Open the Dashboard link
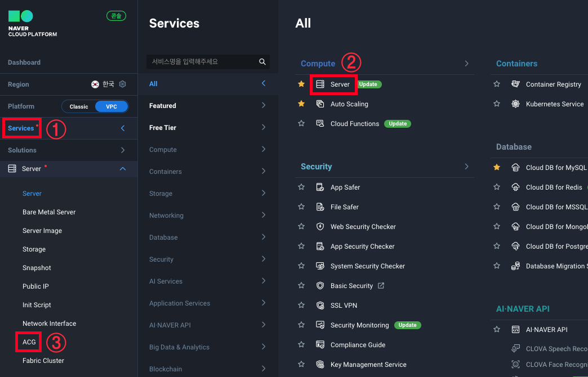The width and height of the screenshot is (588, 377). [24, 62]
